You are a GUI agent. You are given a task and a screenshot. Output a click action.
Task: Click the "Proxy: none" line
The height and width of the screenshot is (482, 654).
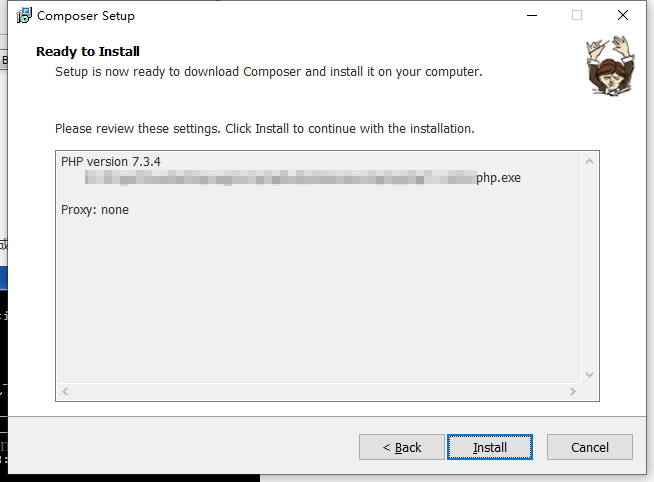(95, 210)
